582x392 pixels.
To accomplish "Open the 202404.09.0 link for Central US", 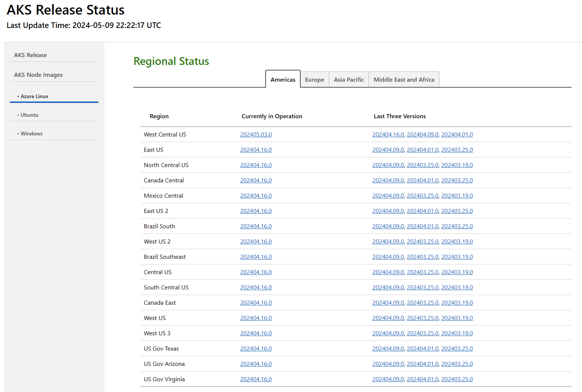I will pyautogui.click(x=388, y=272).
